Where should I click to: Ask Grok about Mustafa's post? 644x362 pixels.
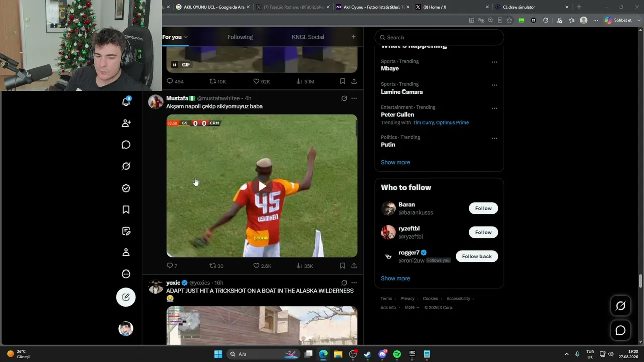click(x=344, y=98)
